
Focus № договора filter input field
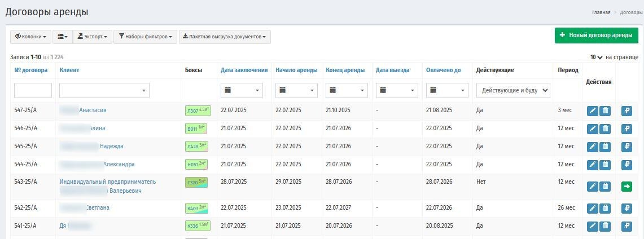(x=33, y=90)
